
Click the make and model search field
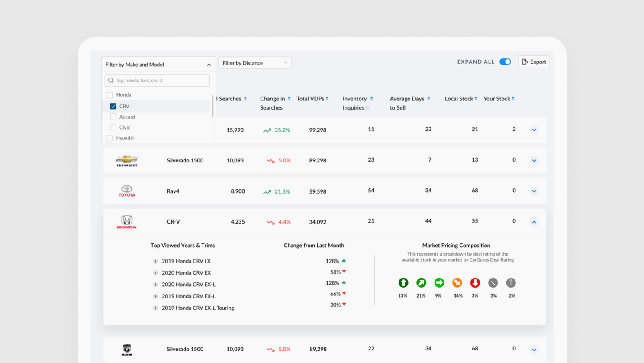tap(157, 81)
